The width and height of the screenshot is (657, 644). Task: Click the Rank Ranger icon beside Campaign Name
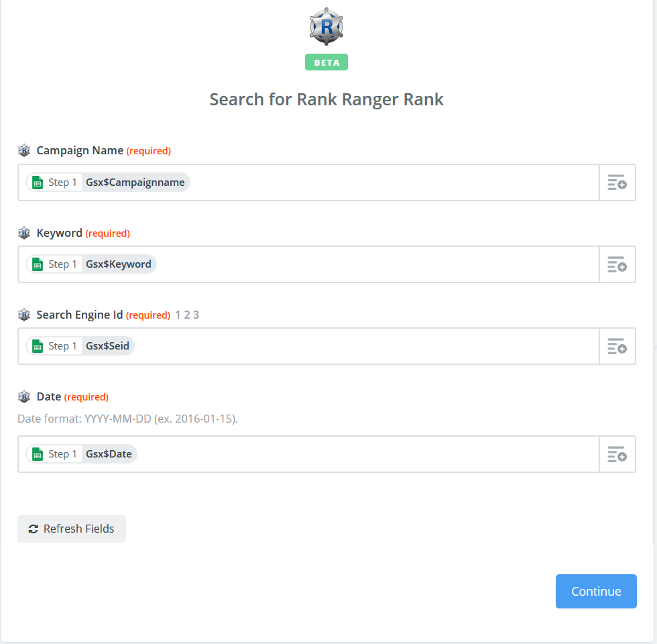tap(25, 151)
